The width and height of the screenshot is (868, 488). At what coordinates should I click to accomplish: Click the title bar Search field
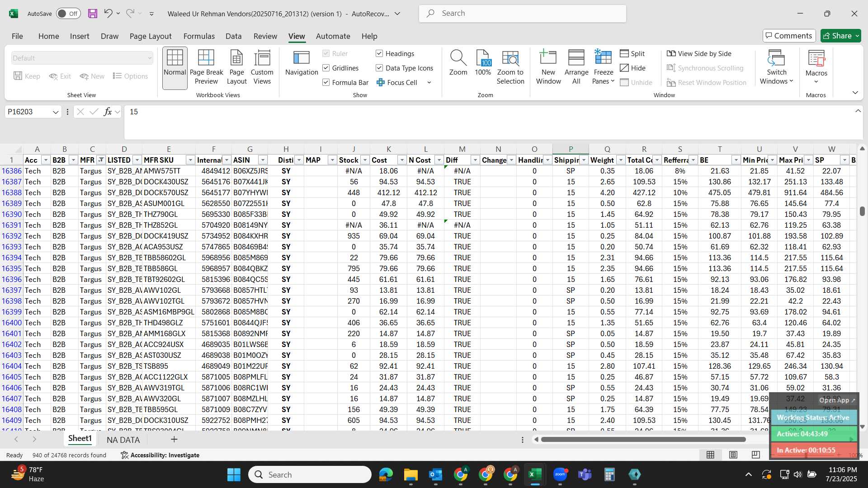point(523,14)
